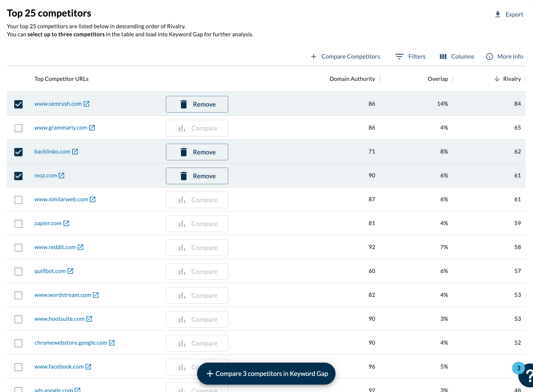The height and width of the screenshot is (392, 533).
Task: Click external link icon next to backlinko.com
Action: pyautogui.click(x=75, y=151)
